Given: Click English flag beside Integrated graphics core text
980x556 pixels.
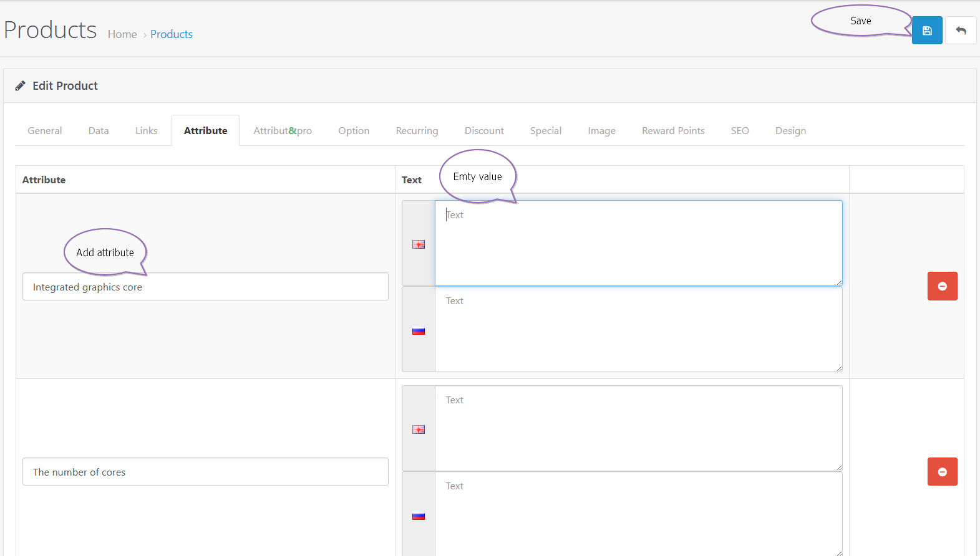Looking at the screenshot, I should pyautogui.click(x=419, y=244).
